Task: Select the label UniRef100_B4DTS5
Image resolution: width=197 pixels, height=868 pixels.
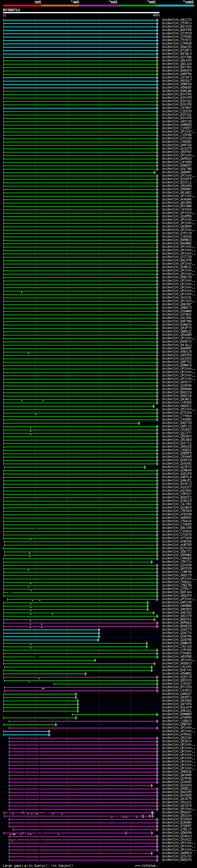Action: coord(177,423)
